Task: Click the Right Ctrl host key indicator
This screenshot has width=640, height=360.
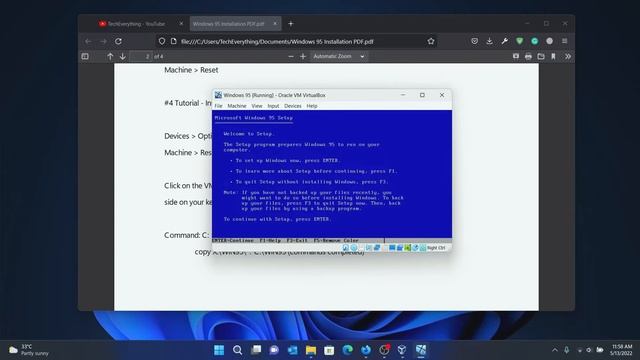Action: 436,248
